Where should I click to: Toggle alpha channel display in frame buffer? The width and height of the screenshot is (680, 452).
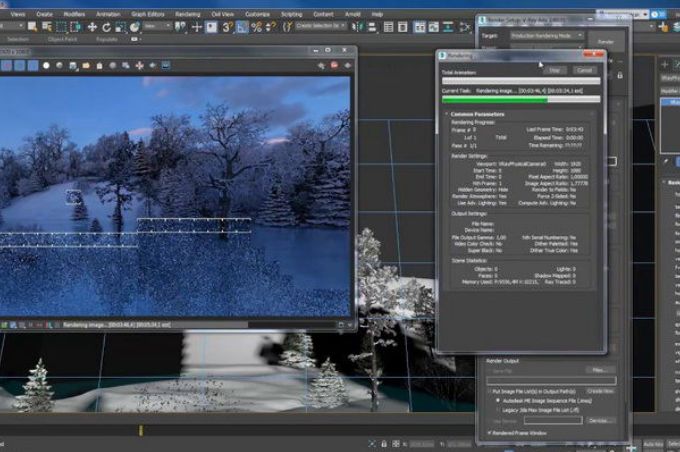coord(46,66)
